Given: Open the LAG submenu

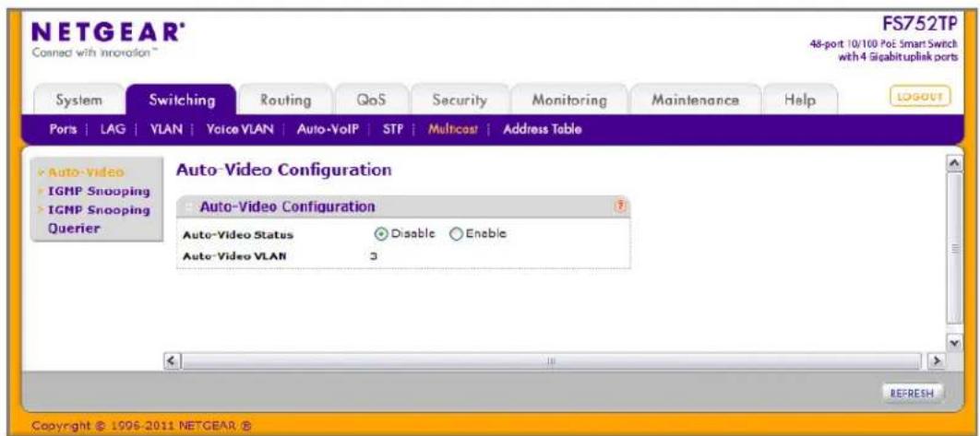Looking at the screenshot, I should pos(114,129).
